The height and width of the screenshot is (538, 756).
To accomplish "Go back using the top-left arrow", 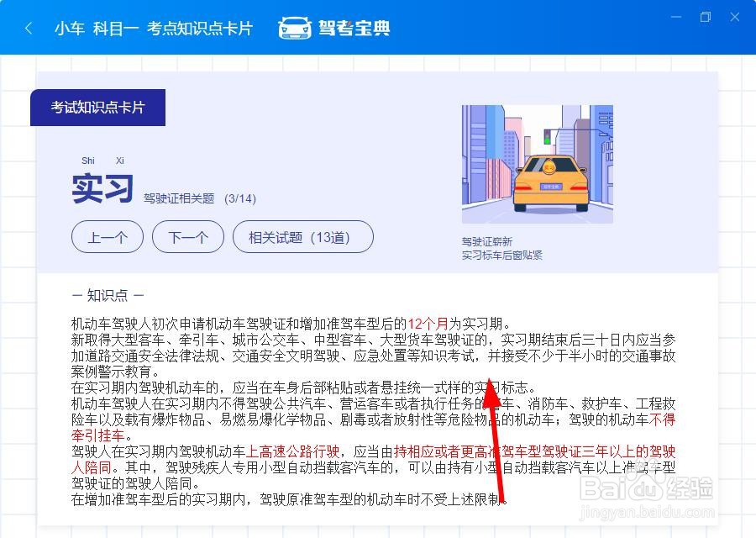I will pyautogui.click(x=29, y=29).
